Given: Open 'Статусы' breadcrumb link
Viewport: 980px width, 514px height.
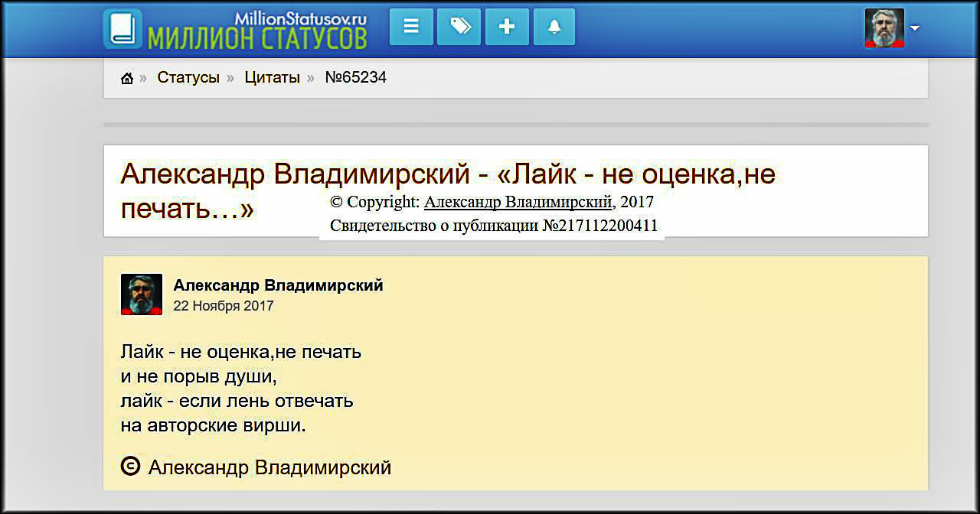Looking at the screenshot, I should (x=188, y=77).
